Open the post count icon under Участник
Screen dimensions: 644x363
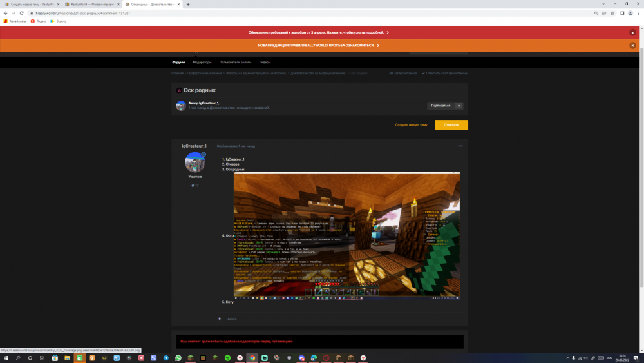pyautogui.click(x=194, y=186)
